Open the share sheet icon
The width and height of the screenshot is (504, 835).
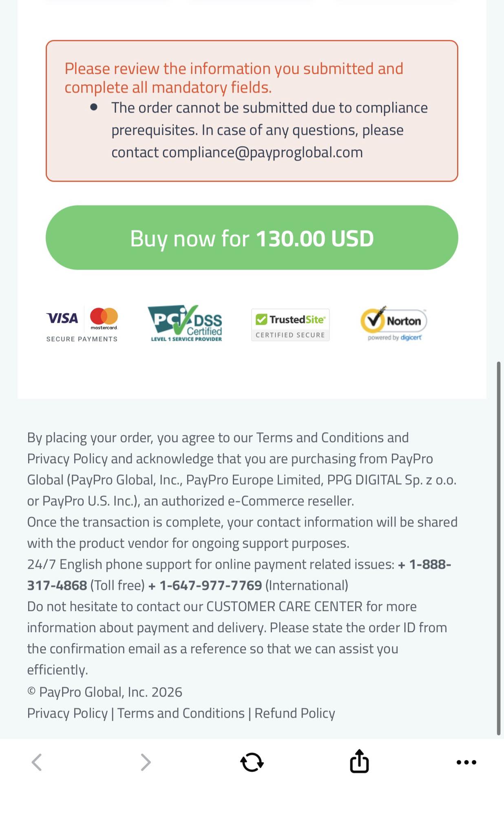tap(359, 761)
